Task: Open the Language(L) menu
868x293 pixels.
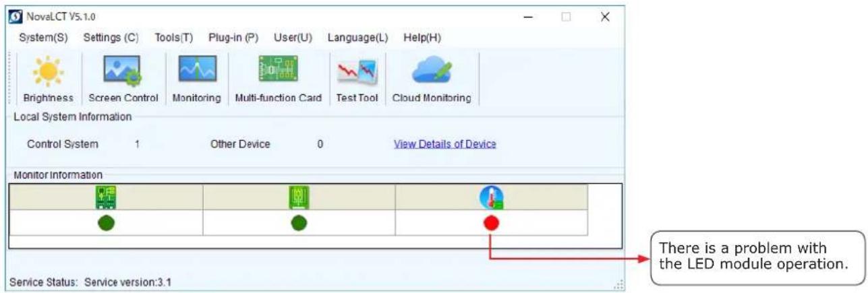Action: pyautogui.click(x=357, y=38)
